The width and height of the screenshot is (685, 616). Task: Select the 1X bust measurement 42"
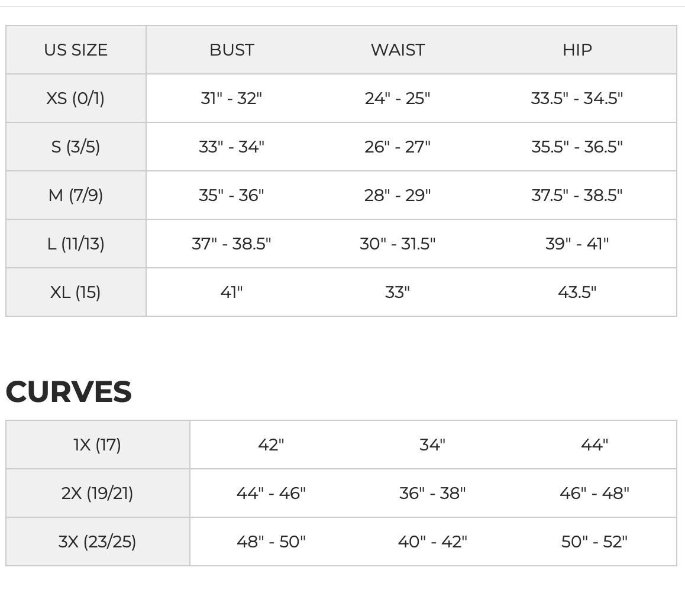coord(271,445)
